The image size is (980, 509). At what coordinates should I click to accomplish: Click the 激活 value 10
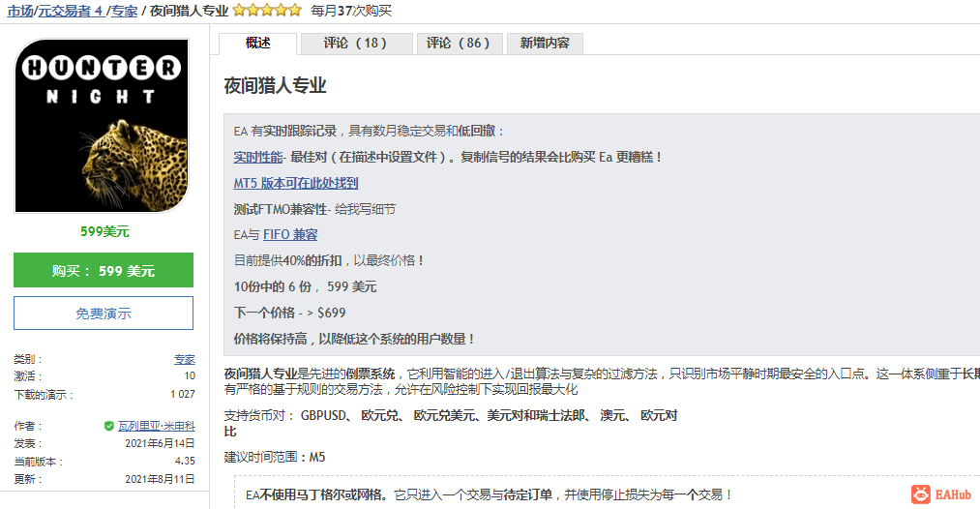pos(190,375)
